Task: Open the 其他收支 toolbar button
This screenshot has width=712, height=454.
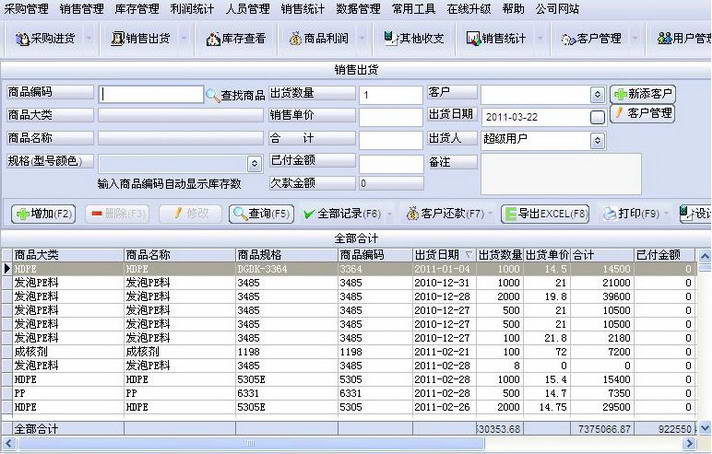Action: click(x=414, y=39)
